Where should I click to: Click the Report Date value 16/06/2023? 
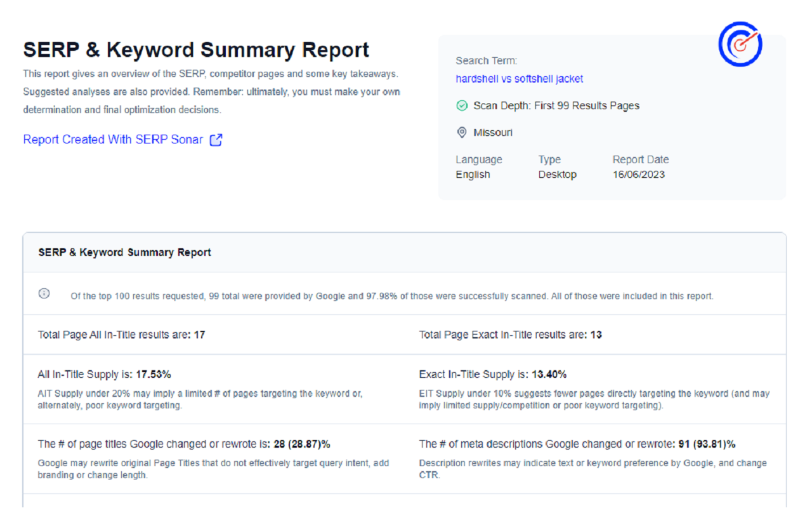tap(638, 174)
